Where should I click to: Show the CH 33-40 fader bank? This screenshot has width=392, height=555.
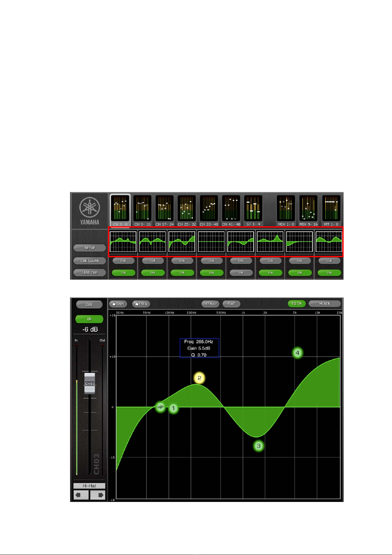(x=209, y=210)
